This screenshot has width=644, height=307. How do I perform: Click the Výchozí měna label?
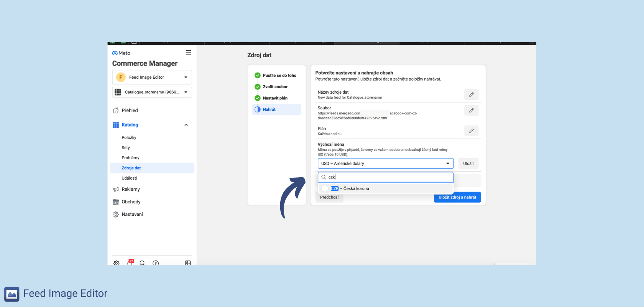(331, 145)
